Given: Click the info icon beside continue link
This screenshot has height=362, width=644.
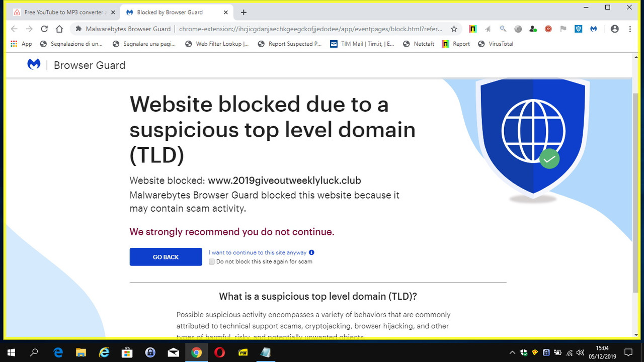Looking at the screenshot, I should click(311, 252).
